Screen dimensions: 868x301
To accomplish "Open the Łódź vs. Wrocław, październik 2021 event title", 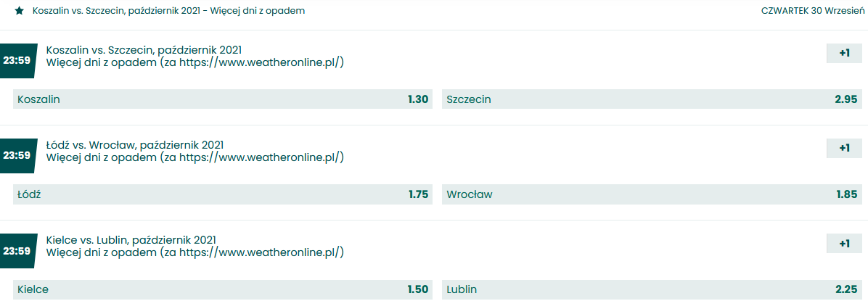I will [135, 144].
